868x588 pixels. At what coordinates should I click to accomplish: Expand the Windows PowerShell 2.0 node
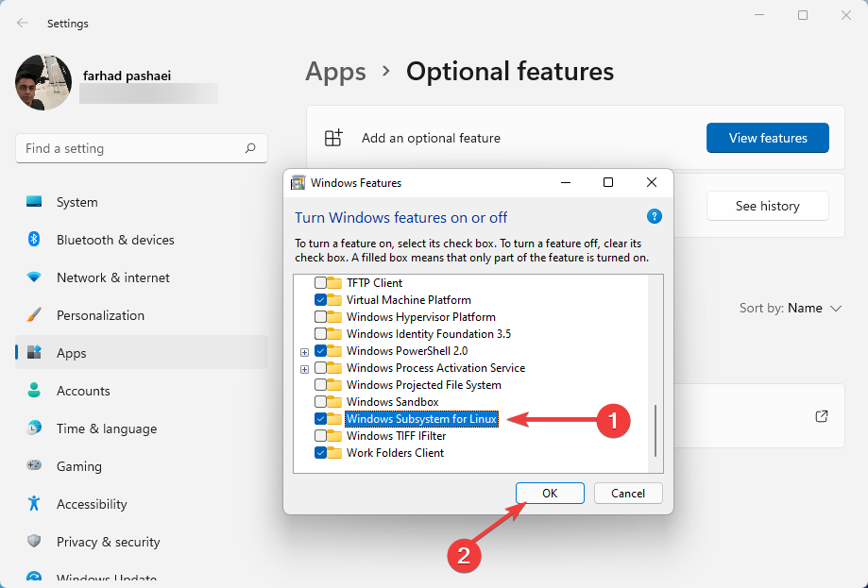point(304,350)
